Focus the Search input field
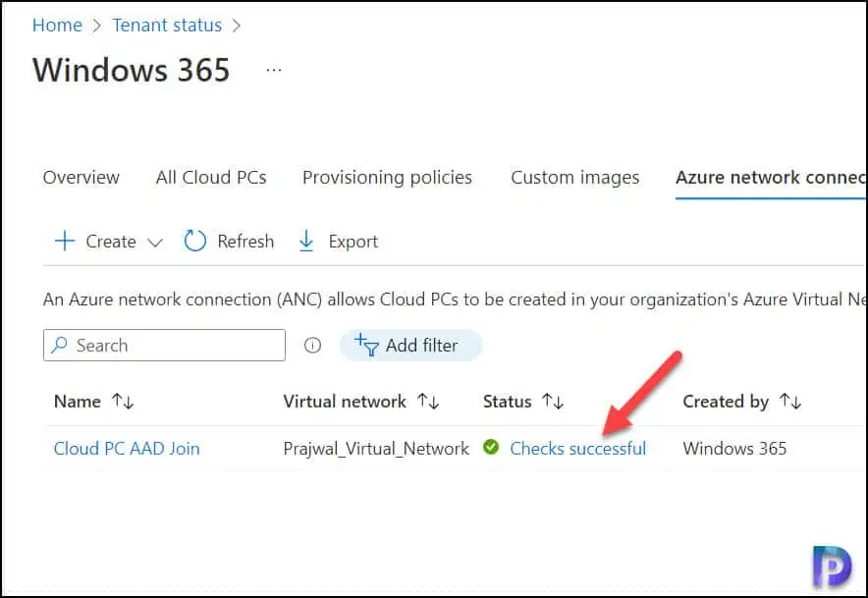868x598 pixels. (164, 345)
